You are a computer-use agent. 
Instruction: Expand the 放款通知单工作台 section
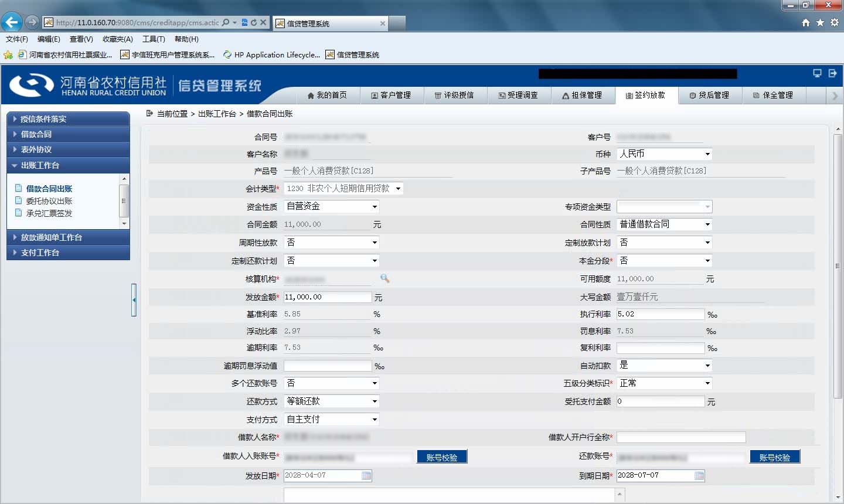point(68,237)
